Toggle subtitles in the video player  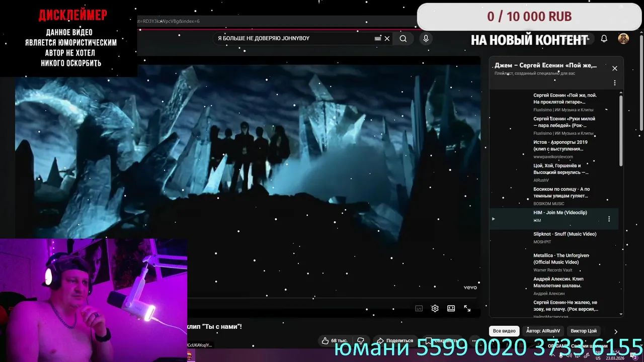419,309
